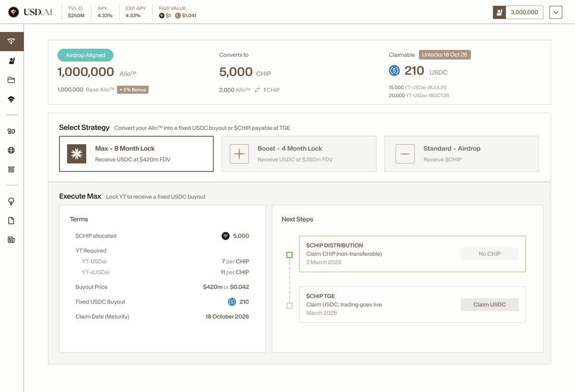
Task: Open the dashboard tiles sidebar item
Action: [x=11, y=131]
